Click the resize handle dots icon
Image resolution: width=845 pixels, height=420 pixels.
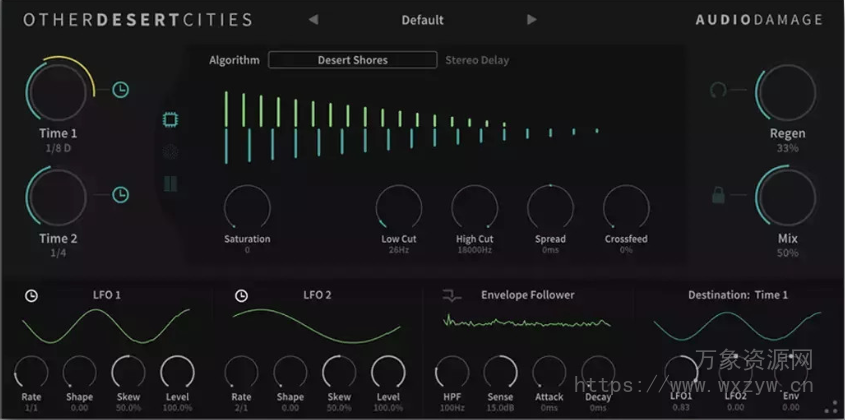click(832, 407)
